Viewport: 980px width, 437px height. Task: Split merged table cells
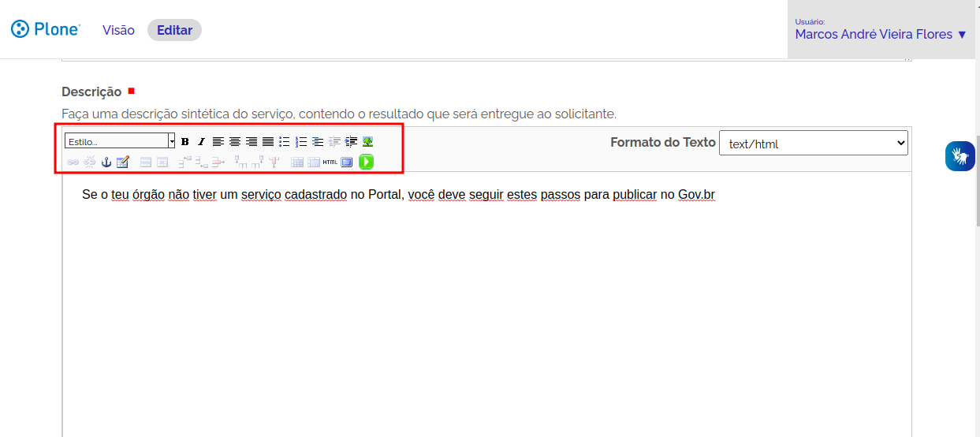pos(297,162)
